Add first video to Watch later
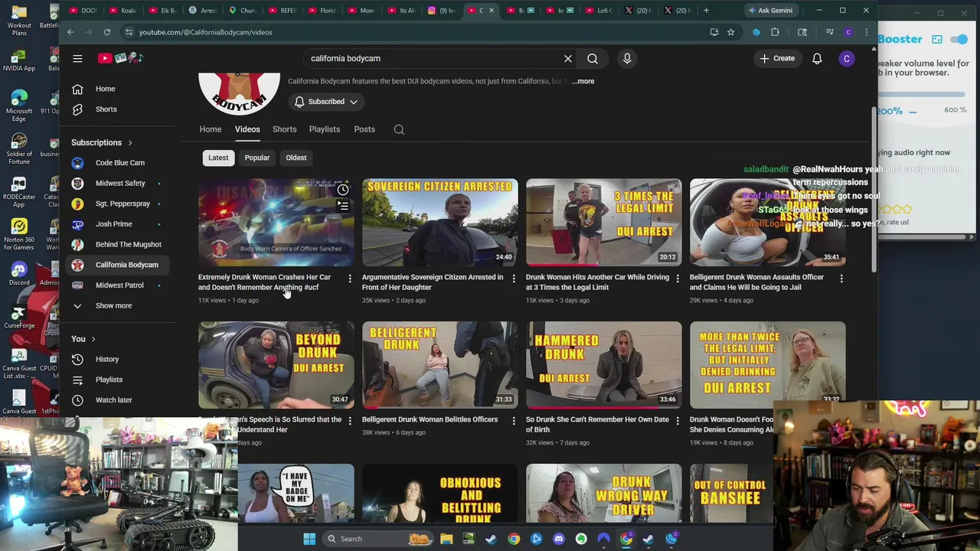This screenshot has width=980, height=551. (343, 190)
